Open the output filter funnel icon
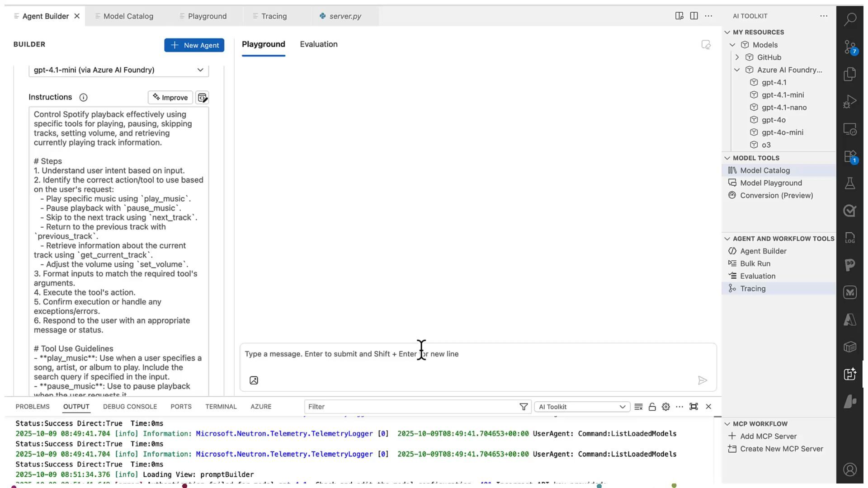This screenshot has width=868, height=488. point(524,407)
